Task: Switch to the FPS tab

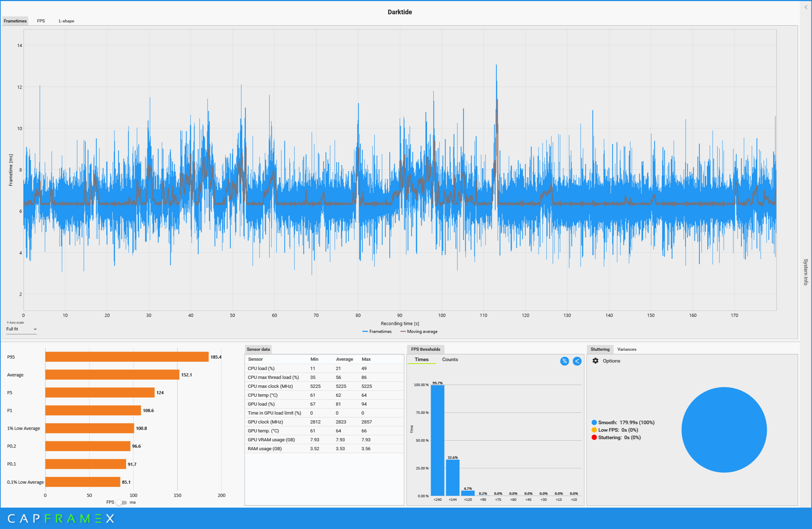Action: pos(41,21)
